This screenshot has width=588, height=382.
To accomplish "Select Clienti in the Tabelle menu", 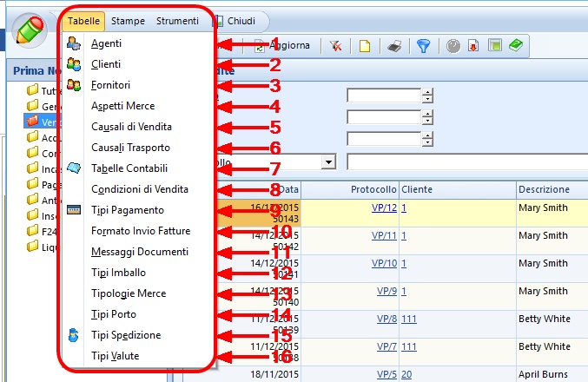I will 106,64.
